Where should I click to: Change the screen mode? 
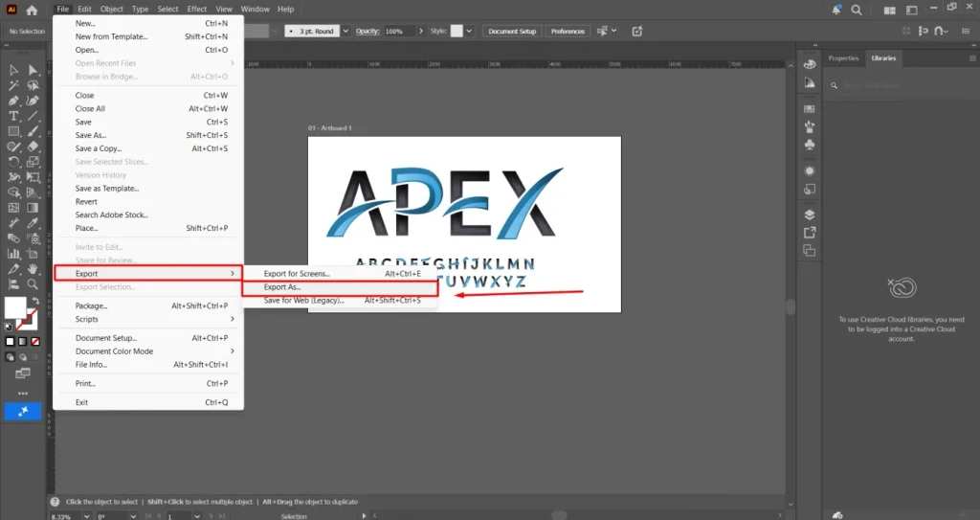tap(23, 373)
